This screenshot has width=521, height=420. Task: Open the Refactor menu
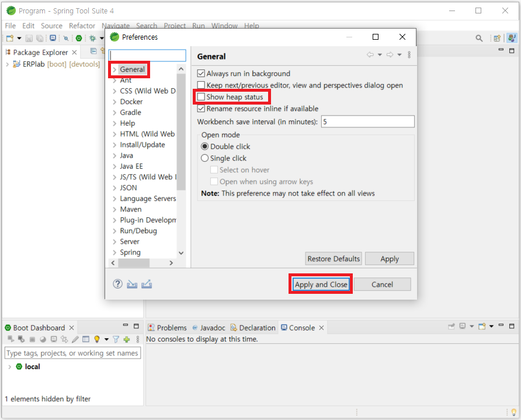tap(82, 26)
